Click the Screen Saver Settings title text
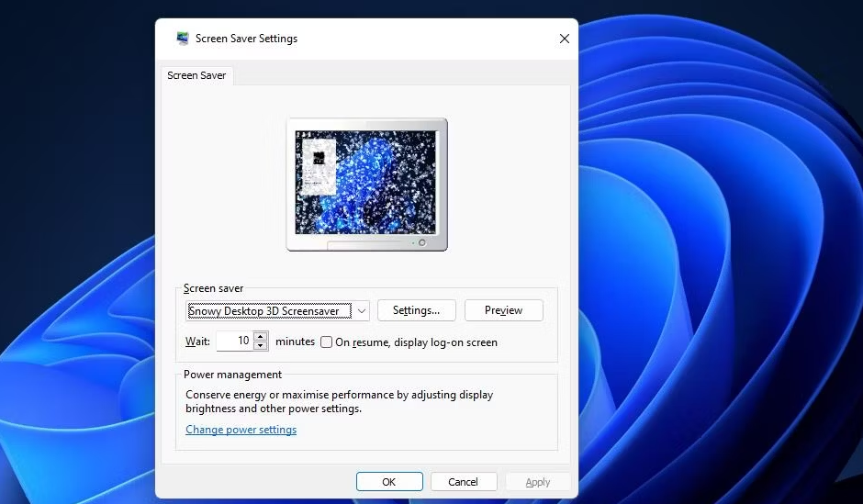The image size is (863, 504). (246, 39)
